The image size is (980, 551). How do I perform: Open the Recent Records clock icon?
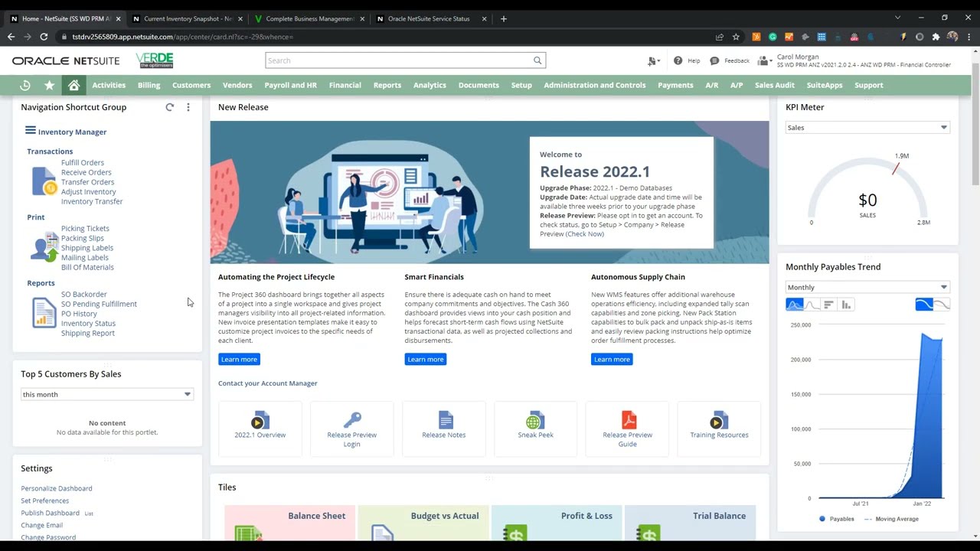25,85
